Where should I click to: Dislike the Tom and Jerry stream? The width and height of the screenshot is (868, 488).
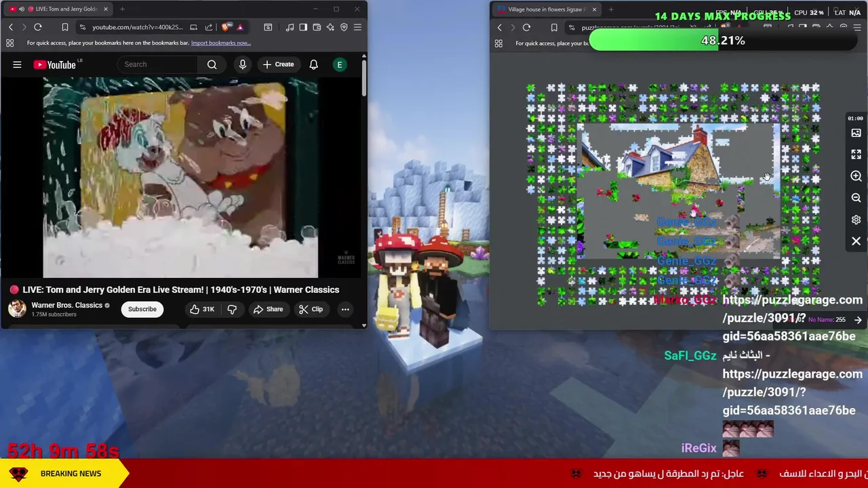coord(232,309)
